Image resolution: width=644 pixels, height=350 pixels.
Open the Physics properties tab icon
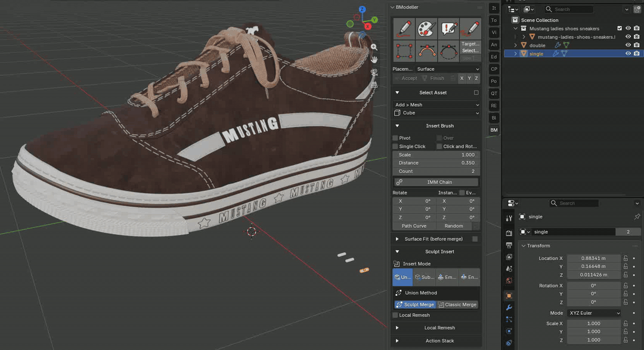point(509,331)
